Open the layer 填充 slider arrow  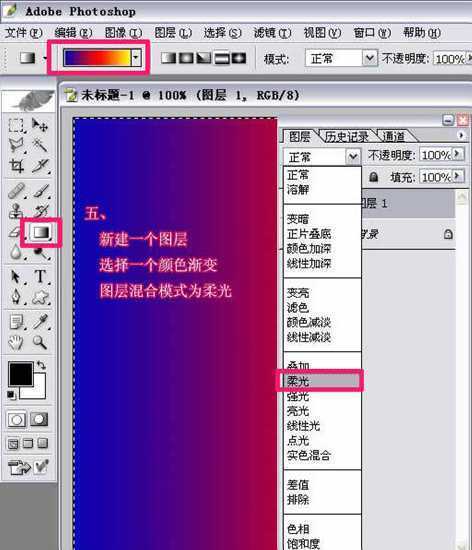(x=457, y=176)
